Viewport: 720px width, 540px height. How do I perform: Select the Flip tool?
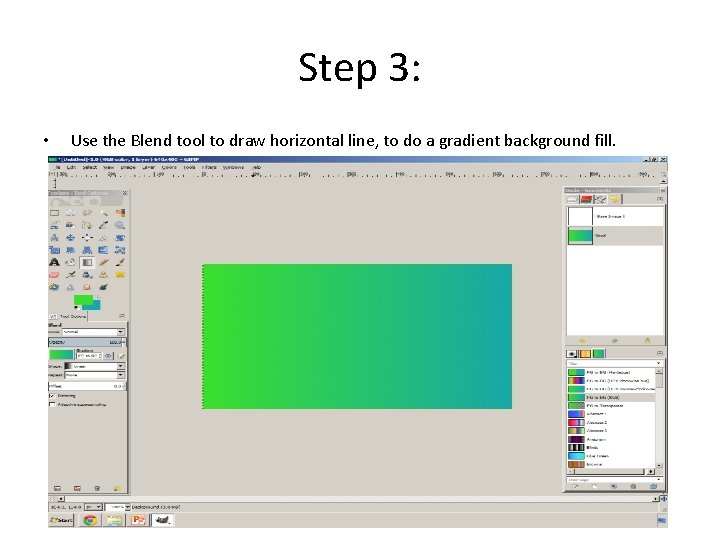(104, 250)
